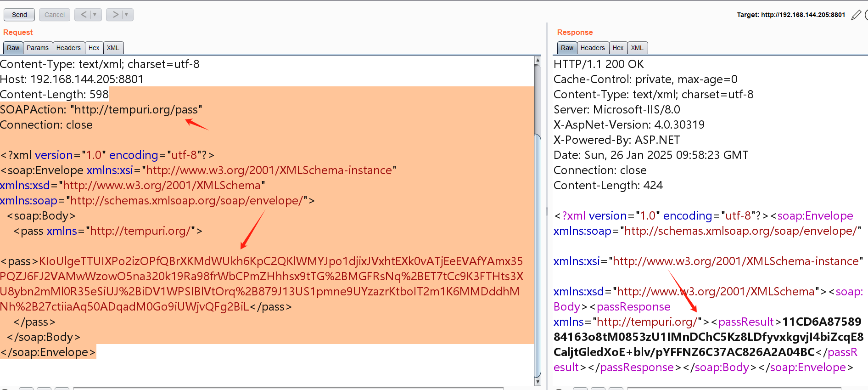This screenshot has width=868, height=390.
Task: Show the Request Hex tab
Action: (x=94, y=48)
